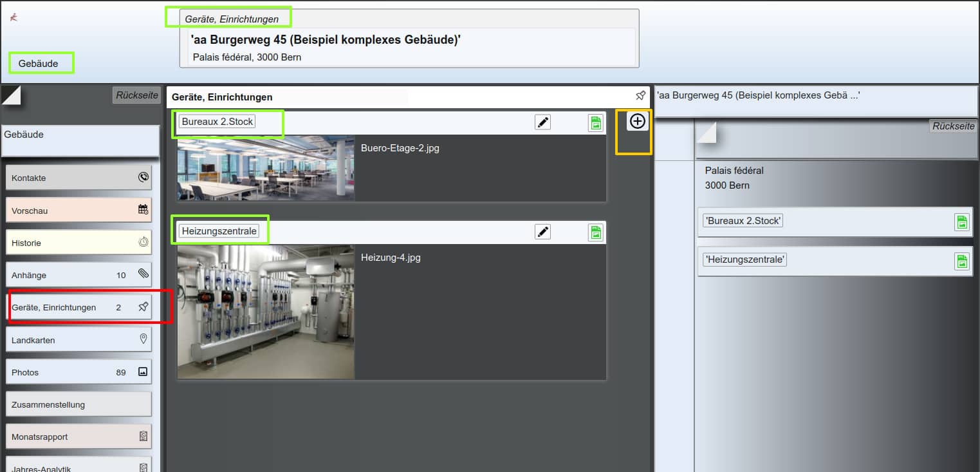Select Historie in the sidebar

pyautogui.click(x=79, y=243)
